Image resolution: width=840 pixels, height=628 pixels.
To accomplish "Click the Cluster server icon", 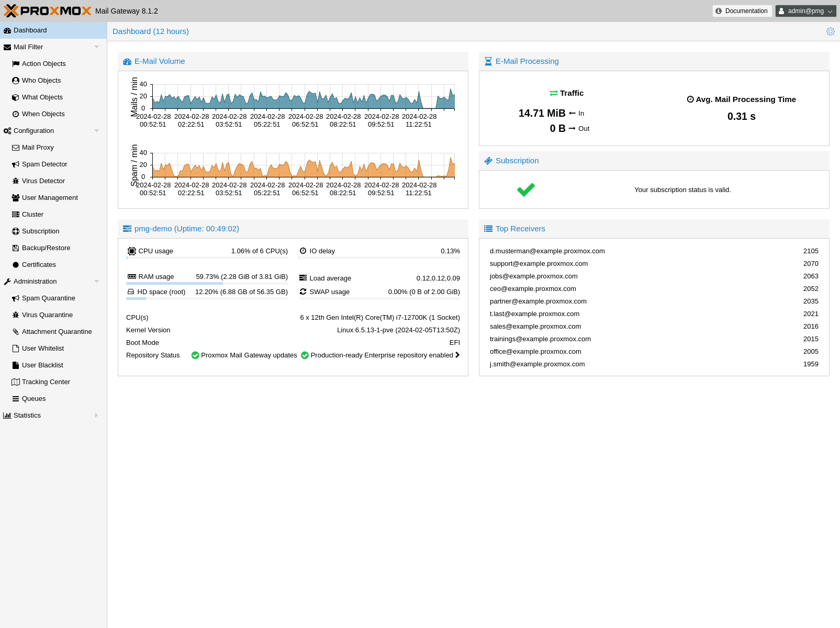I will click(x=16, y=215).
